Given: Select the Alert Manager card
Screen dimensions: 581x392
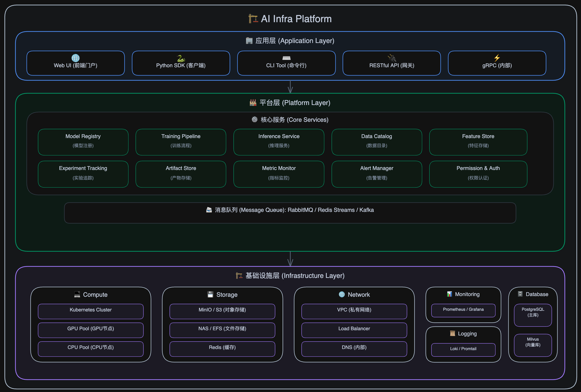Looking at the screenshot, I should tap(377, 174).
